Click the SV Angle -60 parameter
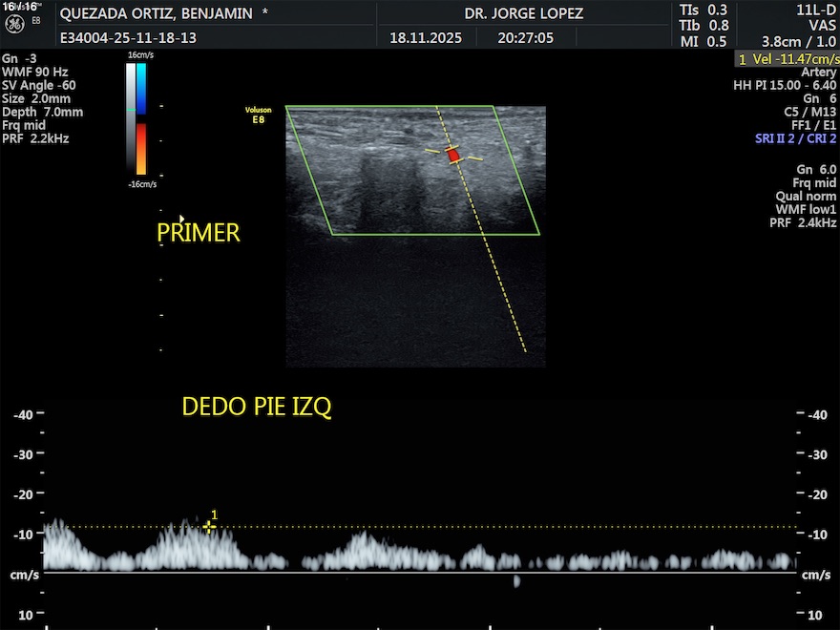The image size is (840, 630). pos(39,85)
